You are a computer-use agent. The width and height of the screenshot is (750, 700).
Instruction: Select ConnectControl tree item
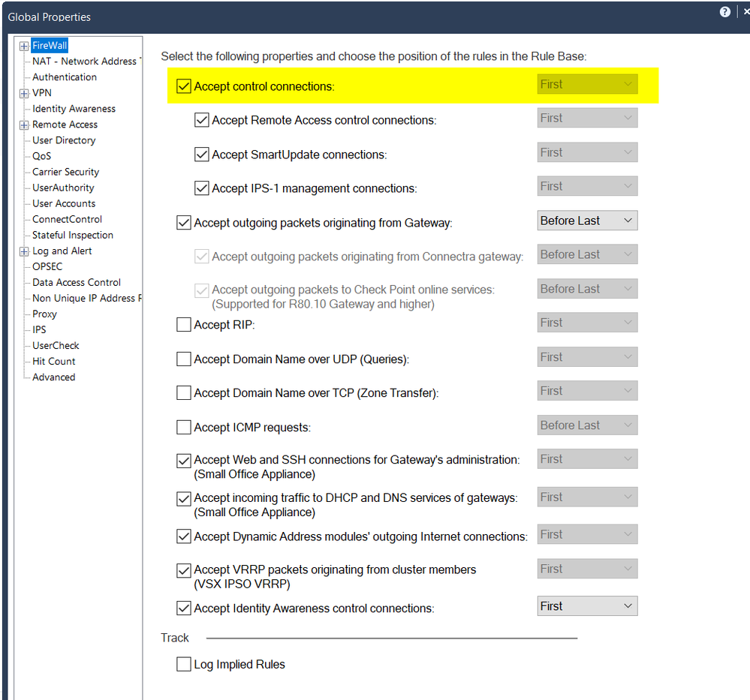tap(67, 219)
